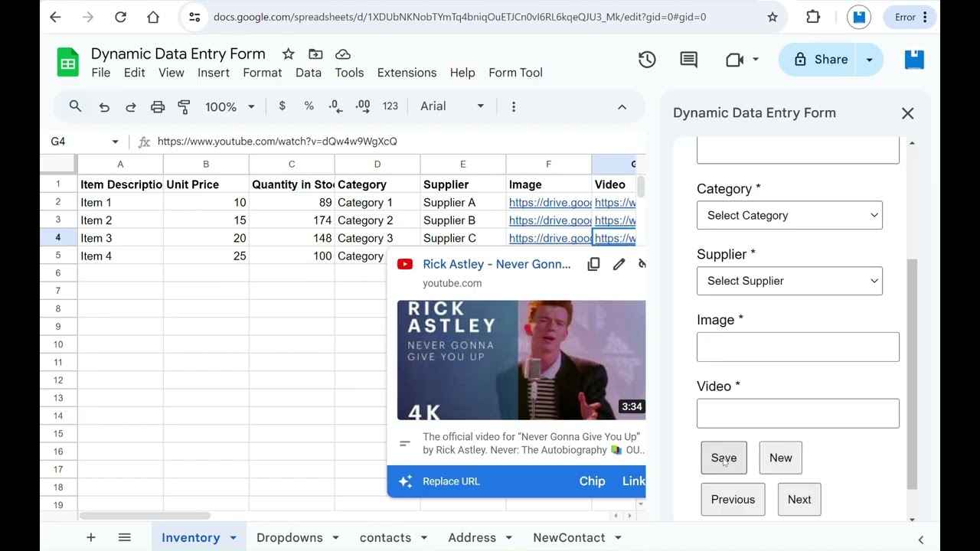Close the Dynamic Data Entry Form sidebar
The height and width of the screenshot is (551, 980).
(x=907, y=113)
